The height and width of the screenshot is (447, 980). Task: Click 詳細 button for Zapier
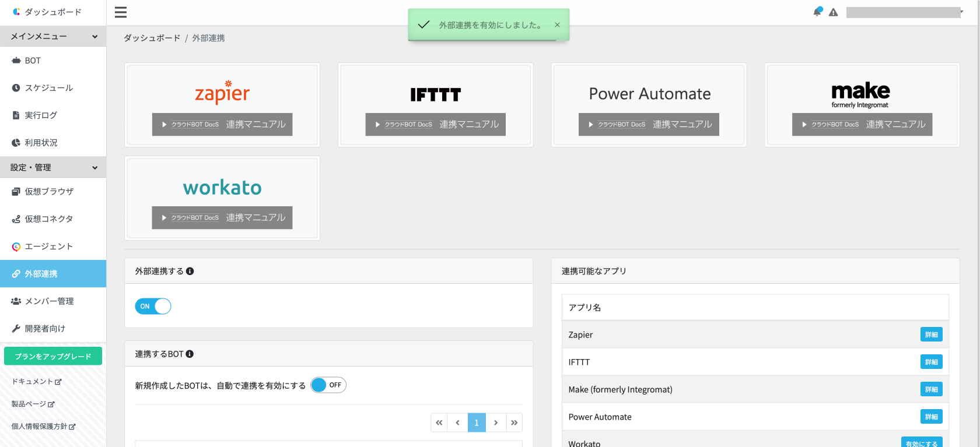tap(932, 335)
